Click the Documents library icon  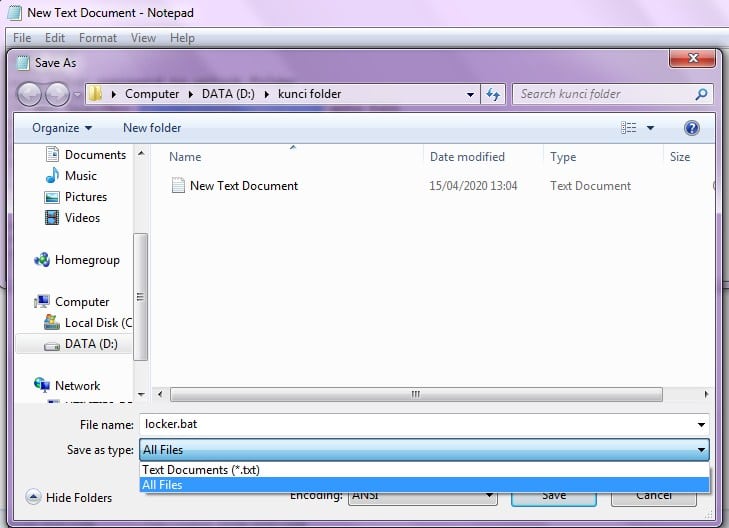(x=52, y=154)
